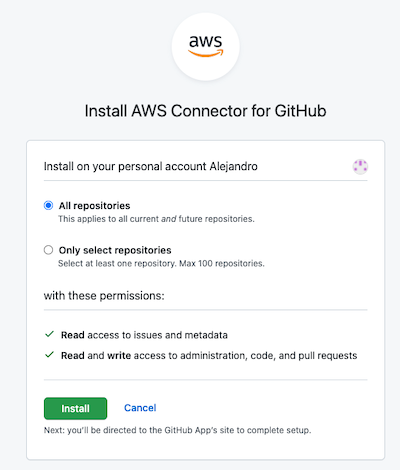
Task: Click the "Install on your personal account" text
Action: 125,166
